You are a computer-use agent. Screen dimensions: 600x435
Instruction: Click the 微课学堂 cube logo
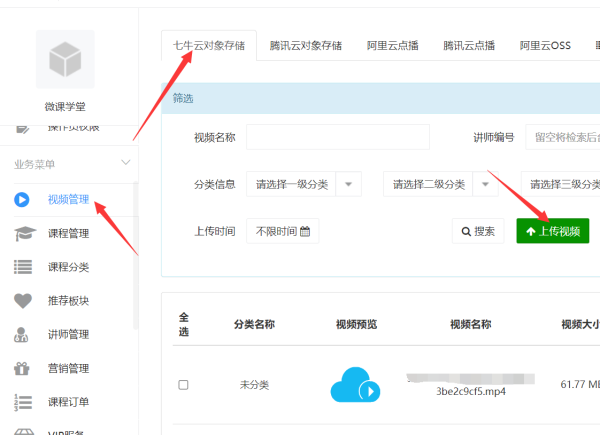65,59
